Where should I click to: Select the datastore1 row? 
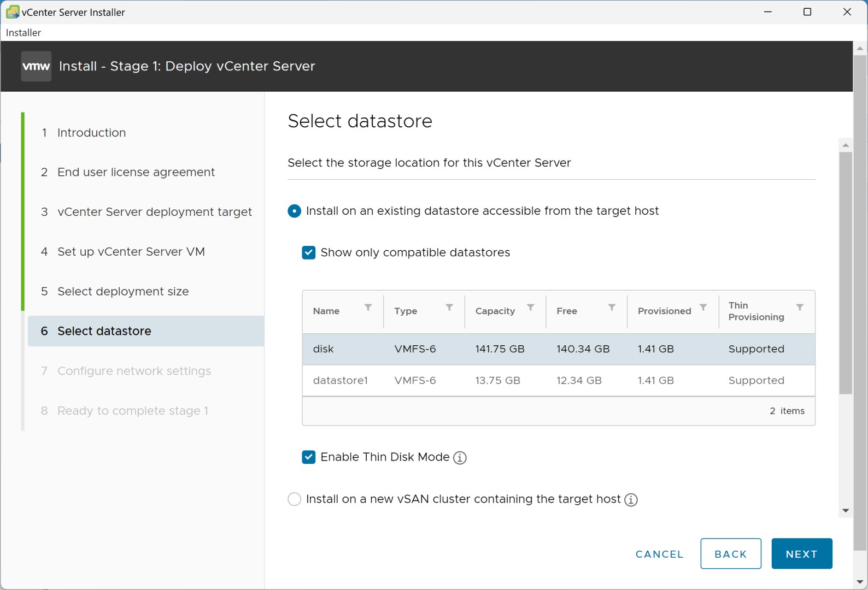point(559,381)
